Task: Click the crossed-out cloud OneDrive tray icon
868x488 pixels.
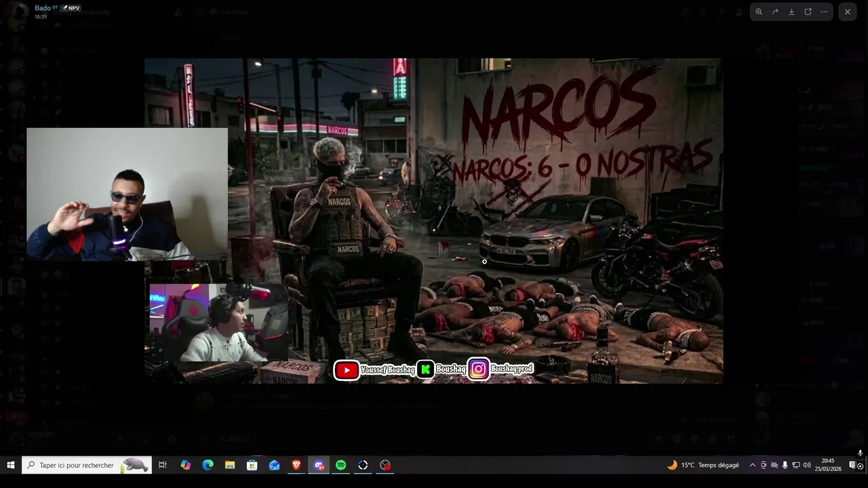Action: coord(774,465)
